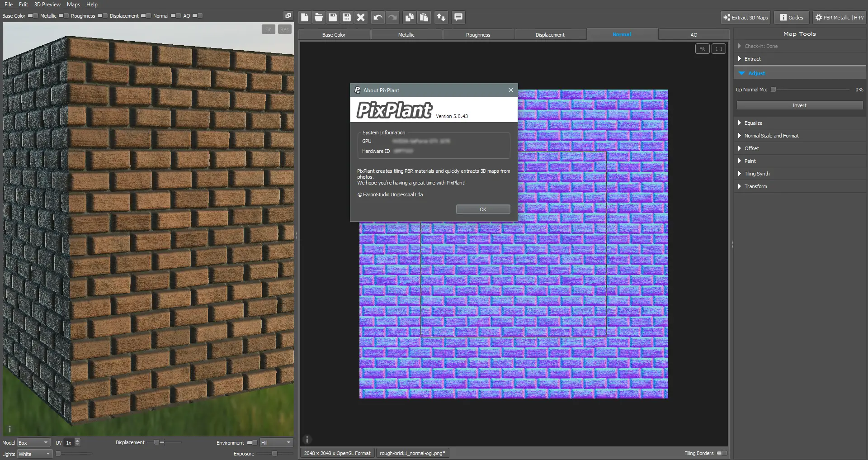This screenshot has width=868, height=460.
Task: Collapse the Adjust section
Action: pyautogui.click(x=800, y=73)
